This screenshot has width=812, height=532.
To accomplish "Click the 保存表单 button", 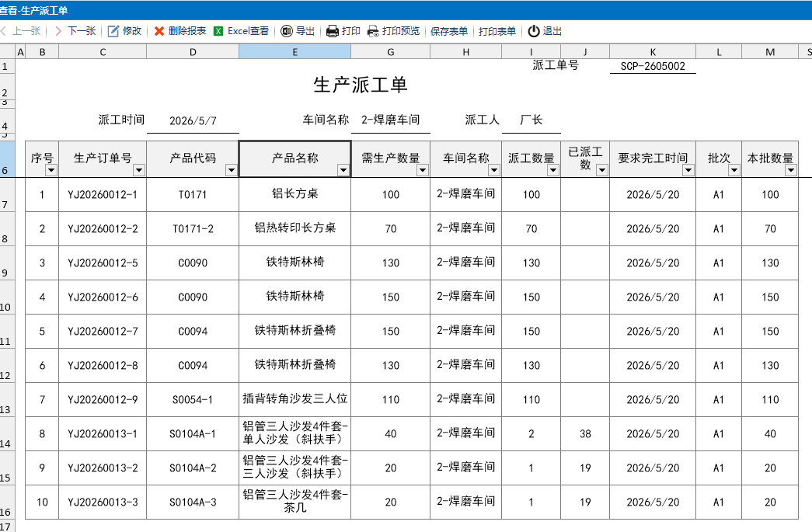I will click(x=449, y=31).
